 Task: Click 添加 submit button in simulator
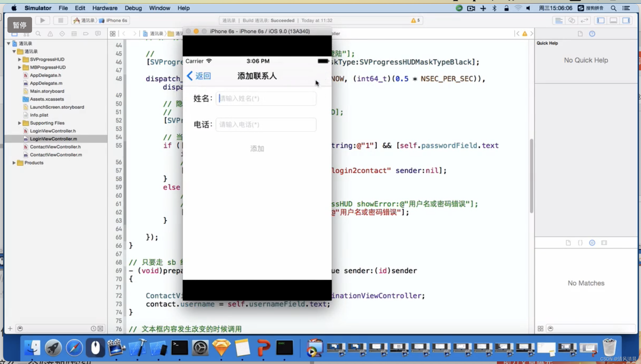pos(257,148)
